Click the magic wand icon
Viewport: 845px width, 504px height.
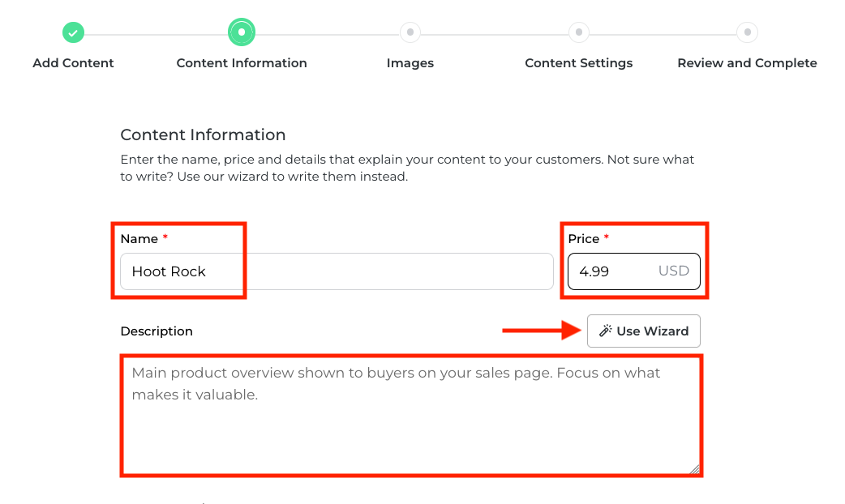[605, 331]
